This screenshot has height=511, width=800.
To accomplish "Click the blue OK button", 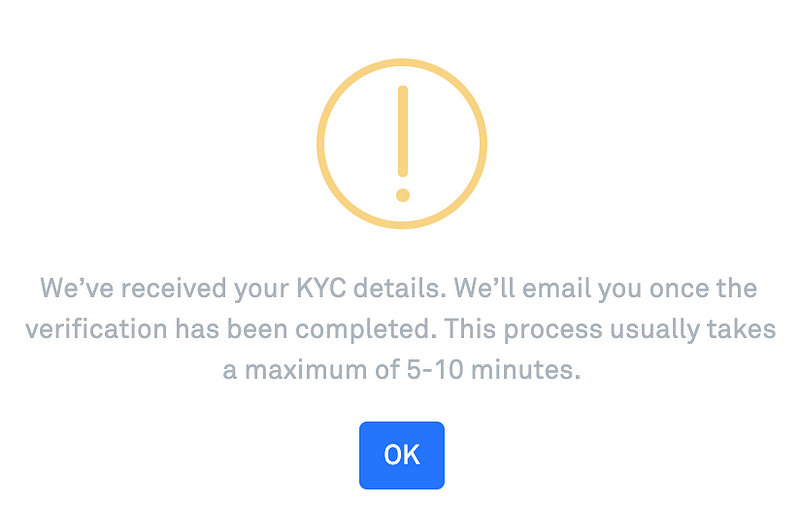I will pyautogui.click(x=402, y=455).
